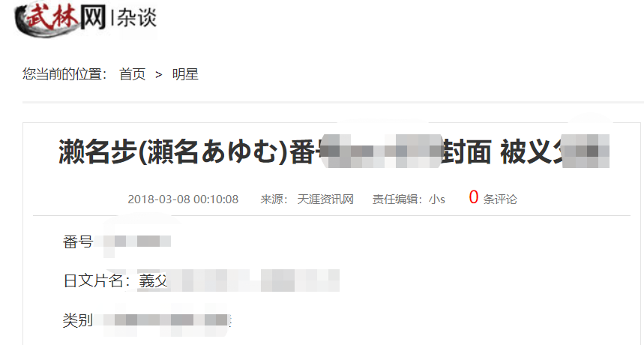This screenshot has height=345, width=644.
Task: Click the 義父 text after 日文片名
Action: point(153,281)
